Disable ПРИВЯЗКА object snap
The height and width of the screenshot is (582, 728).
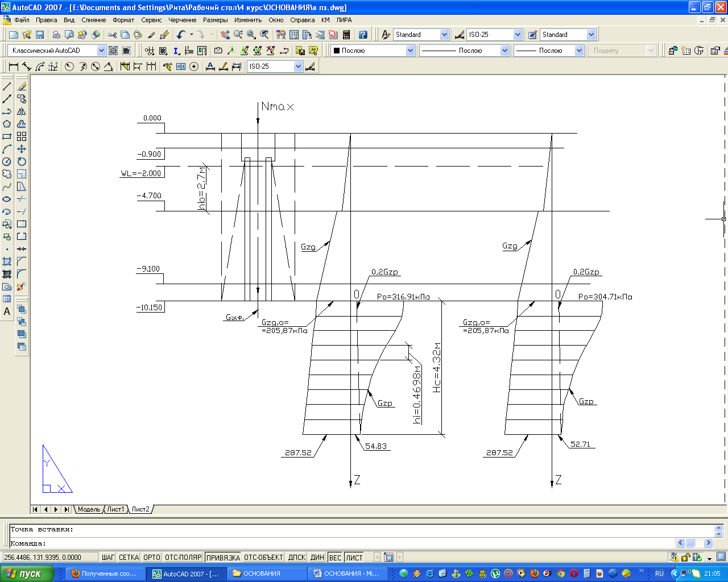point(223,558)
